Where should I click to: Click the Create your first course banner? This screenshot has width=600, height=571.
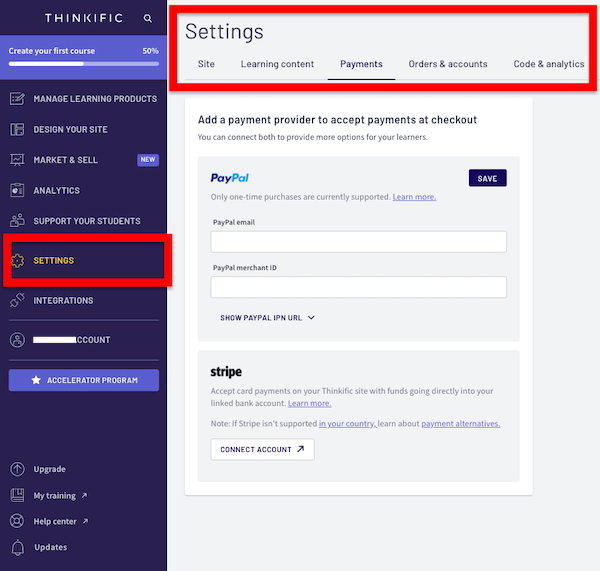(x=83, y=57)
